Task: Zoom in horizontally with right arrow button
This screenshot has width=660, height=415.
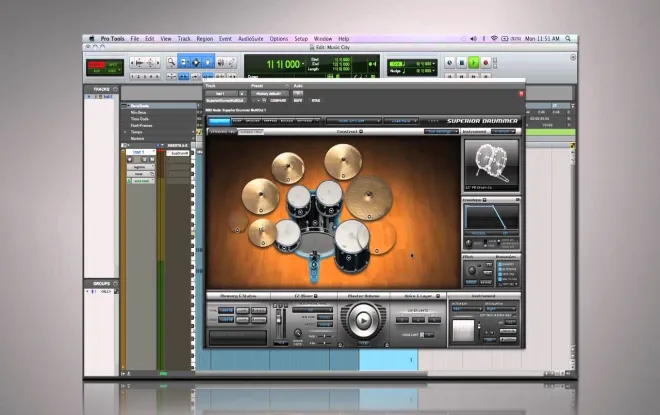Action: click(158, 63)
